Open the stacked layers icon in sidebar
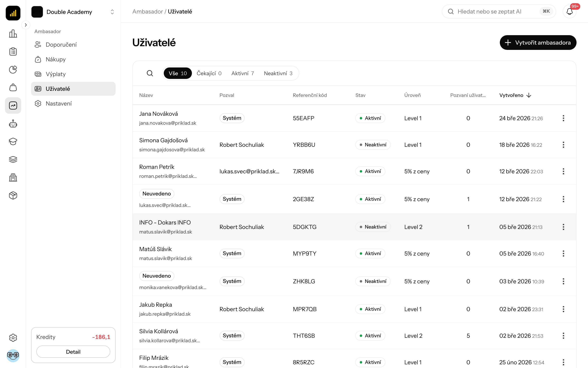588x368 pixels. (x=13, y=159)
